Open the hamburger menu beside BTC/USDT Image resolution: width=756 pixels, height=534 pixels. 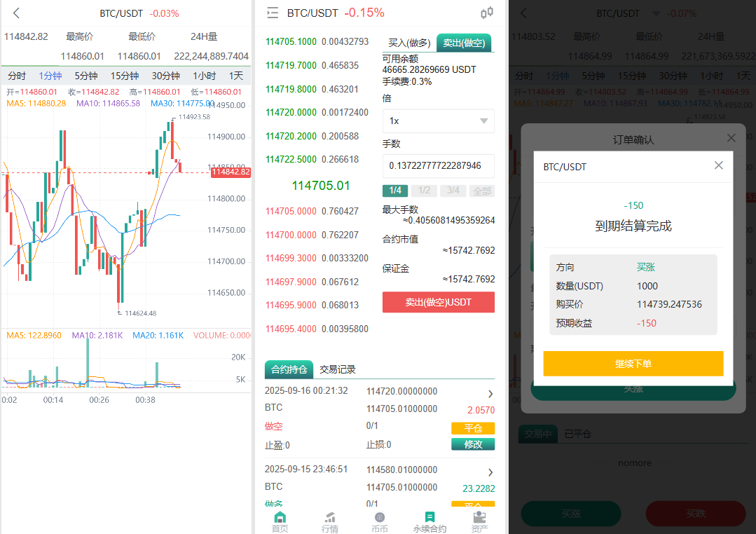[273, 13]
